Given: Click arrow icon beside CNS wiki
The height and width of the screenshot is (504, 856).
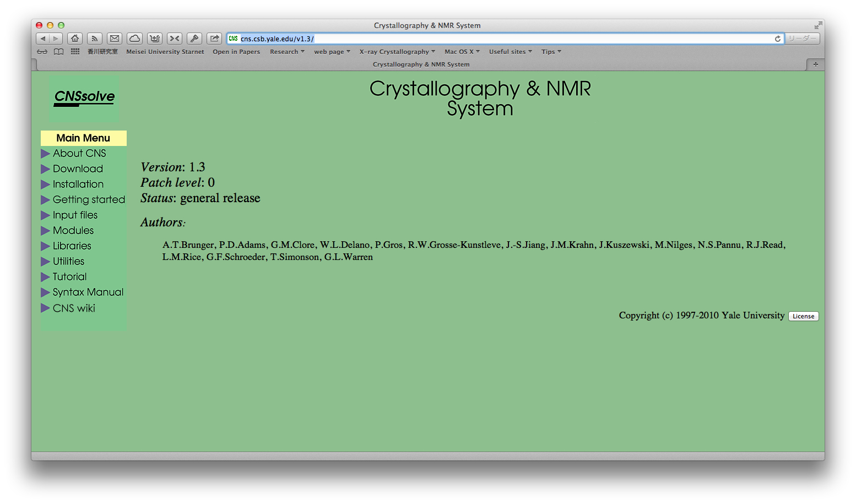Looking at the screenshot, I should (46, 308).
